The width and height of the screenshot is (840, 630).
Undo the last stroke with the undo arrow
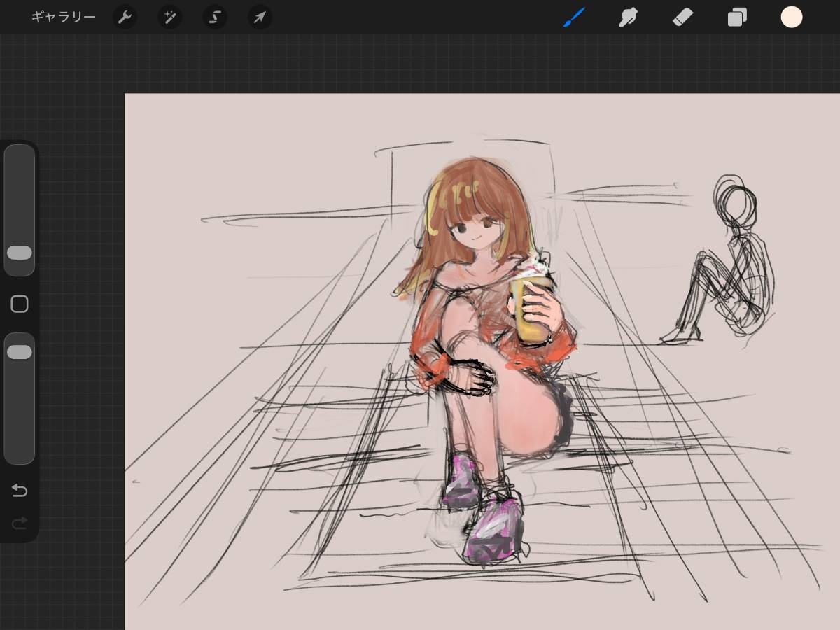pos(20,491)
